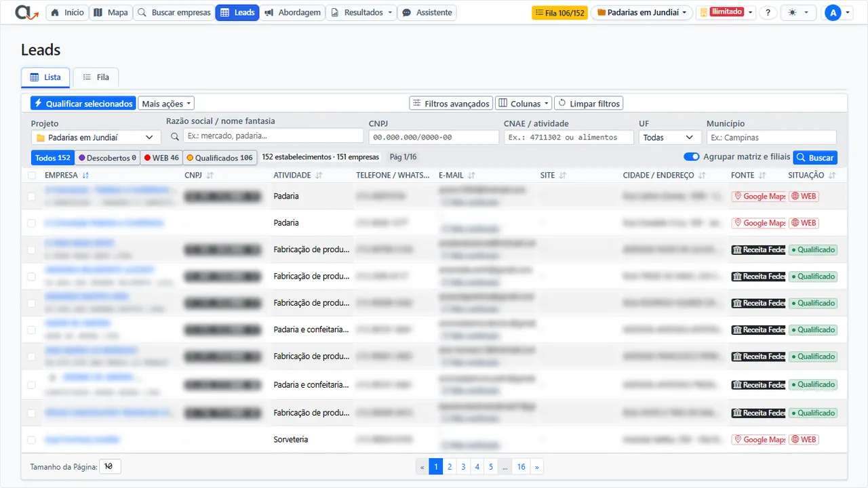
Task: Click Limpar filtros button
Action: point(589,104)
